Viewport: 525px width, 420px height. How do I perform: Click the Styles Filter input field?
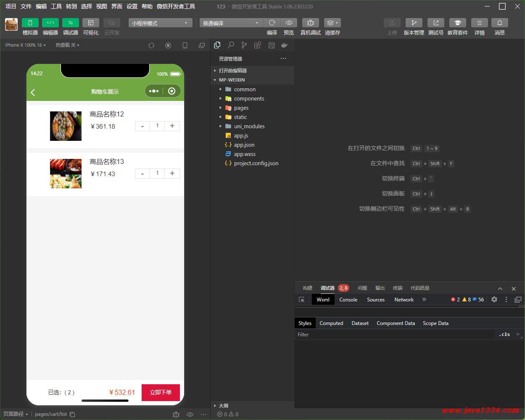395,334
